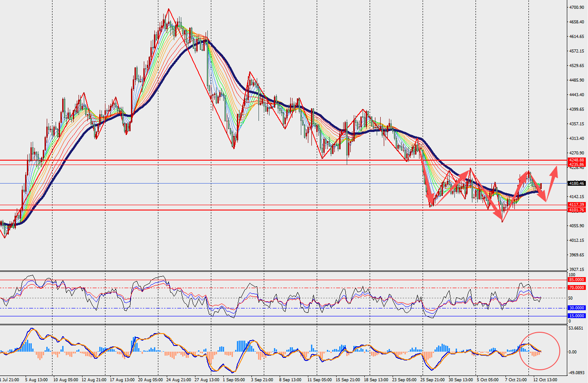Select the 4357.15 price scale value
The image size is (588, 383).
click(x=577, y=124)
